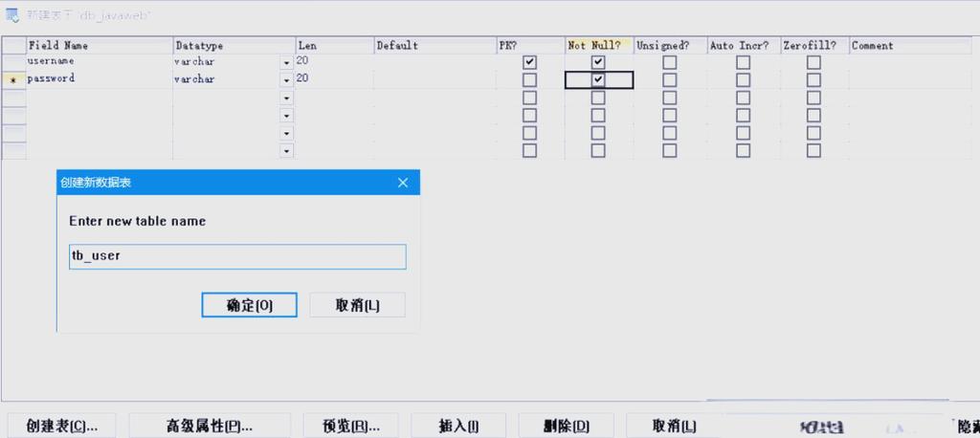
Task: Open datatype dropdown for the password row
Action: point(287,80)
